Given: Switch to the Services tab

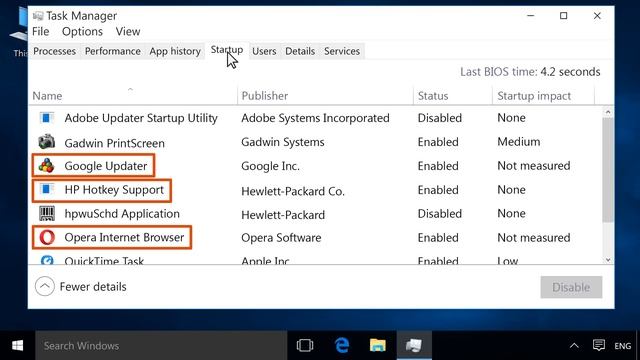Looking at the screenshot, I should pyautogui.click(x=342, y=51).
